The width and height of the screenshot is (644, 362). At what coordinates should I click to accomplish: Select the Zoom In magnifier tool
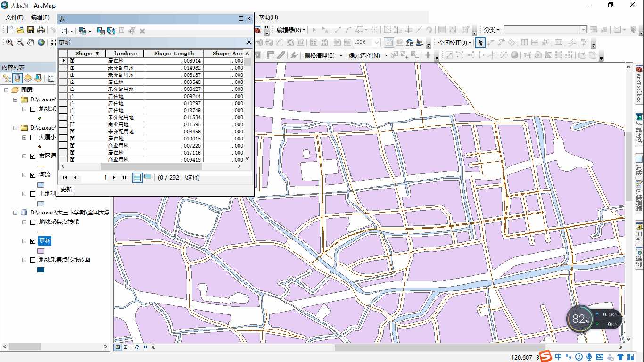tap(9, 42)
